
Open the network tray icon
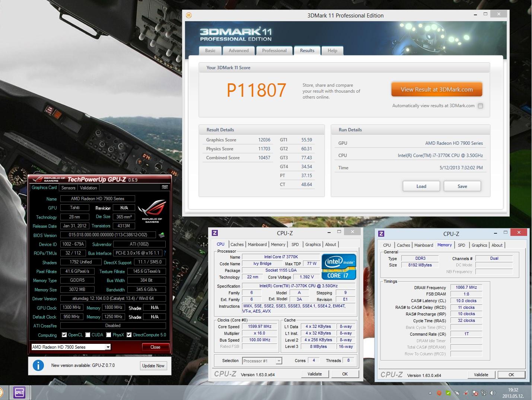[484, 393]
